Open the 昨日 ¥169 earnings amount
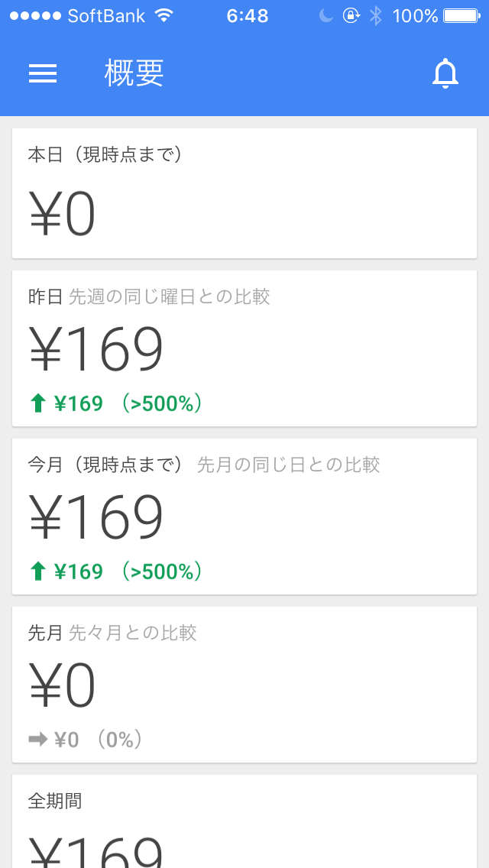The height and width of the screenshot is (868, 489). click(96, 349)
